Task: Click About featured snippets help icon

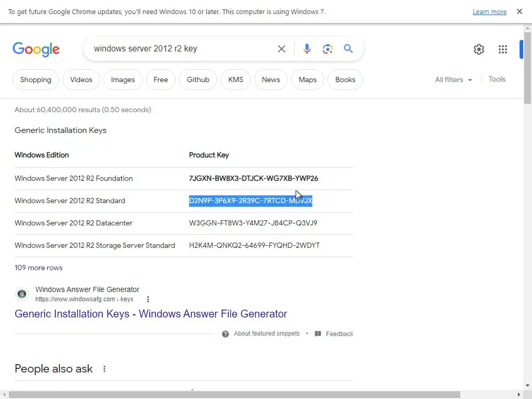Action: click(x=225, y=334)
